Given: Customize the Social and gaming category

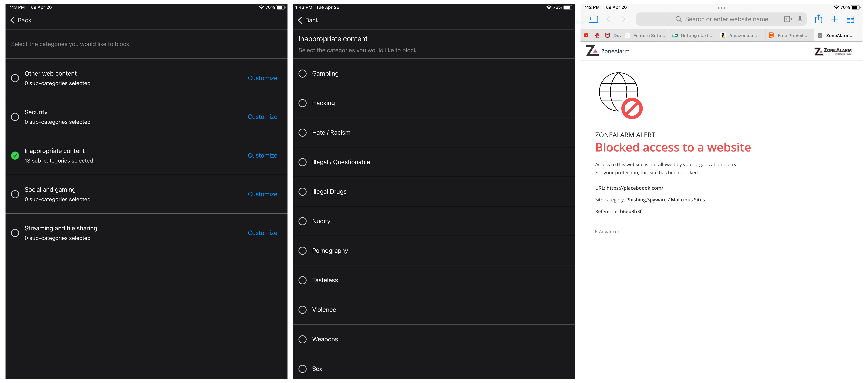Looking at the screenshot, I should pos(262,194).
